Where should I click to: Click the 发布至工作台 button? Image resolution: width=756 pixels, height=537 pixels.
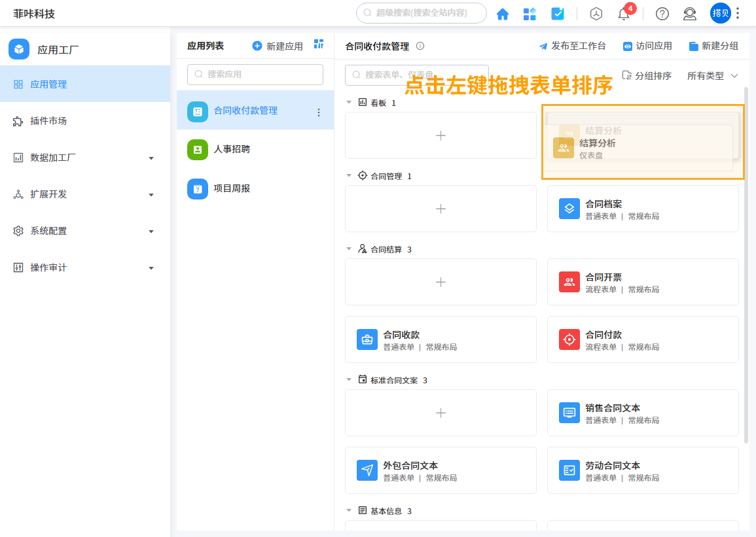[572, 46]
